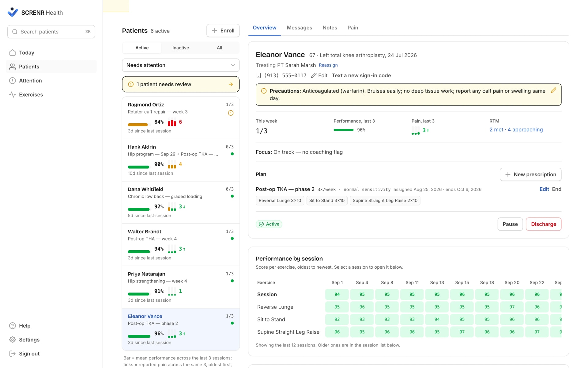Click the Sign out icon

12,354
